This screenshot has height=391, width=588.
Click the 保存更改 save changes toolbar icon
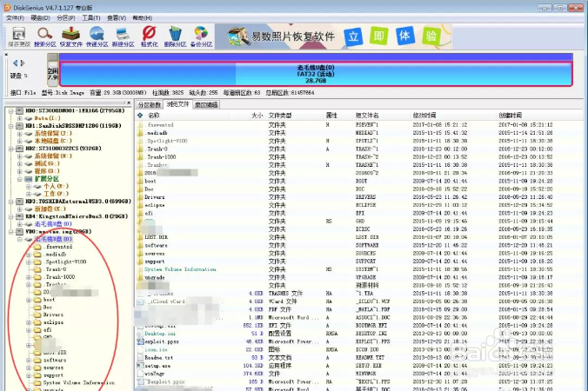pyautogui.click(x=19, y=36)
